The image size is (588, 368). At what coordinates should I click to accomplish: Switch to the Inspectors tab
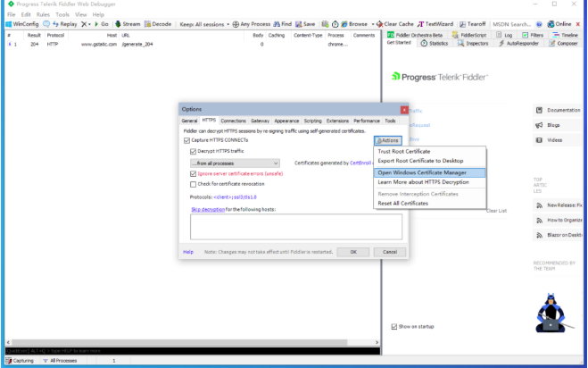(473, 44)
